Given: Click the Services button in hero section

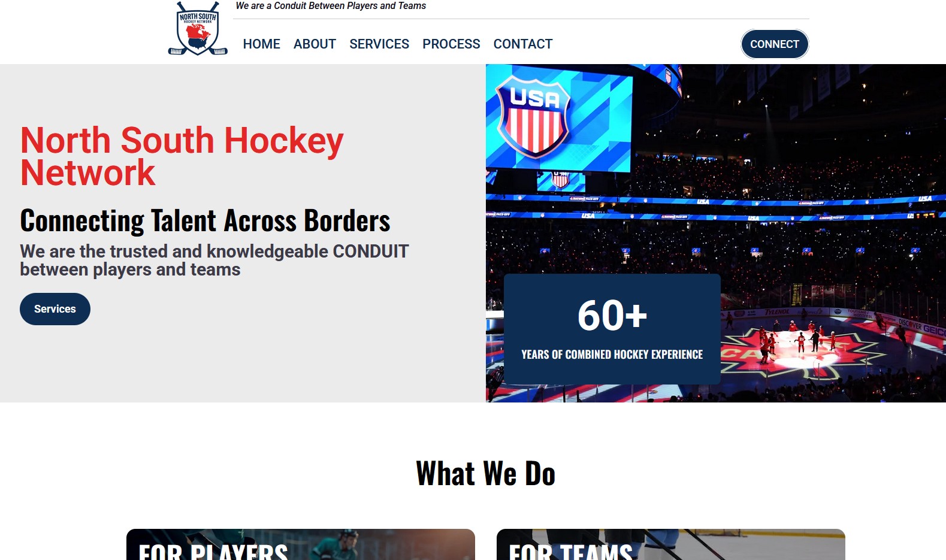Looking at the screenshot, I should pyautogui.click(x=55, y=309).
